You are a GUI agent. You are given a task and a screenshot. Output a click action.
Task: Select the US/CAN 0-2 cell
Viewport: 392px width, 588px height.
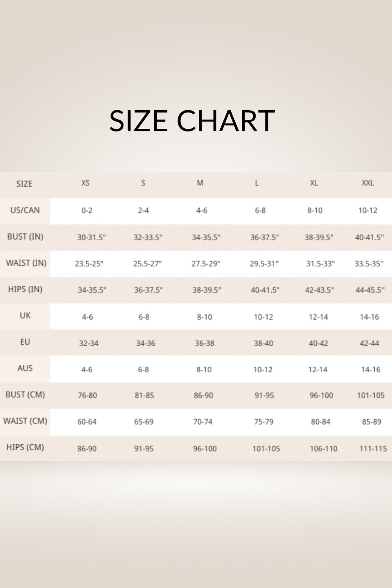(87, 211)
